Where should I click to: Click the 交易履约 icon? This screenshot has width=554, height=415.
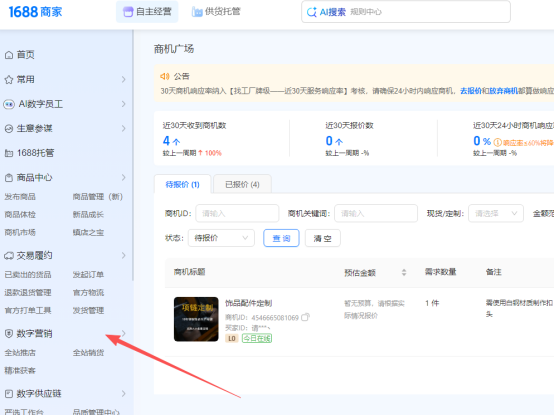tap(9, 256)
